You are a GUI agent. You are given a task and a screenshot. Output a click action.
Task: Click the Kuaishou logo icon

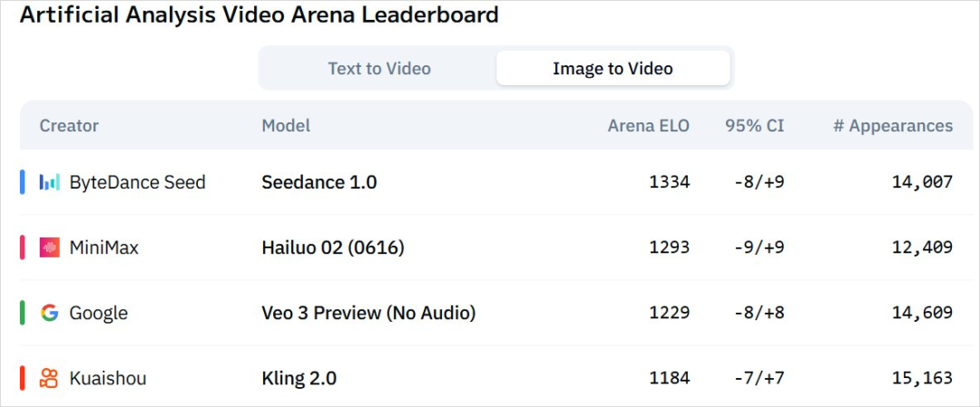click(49, 378)
